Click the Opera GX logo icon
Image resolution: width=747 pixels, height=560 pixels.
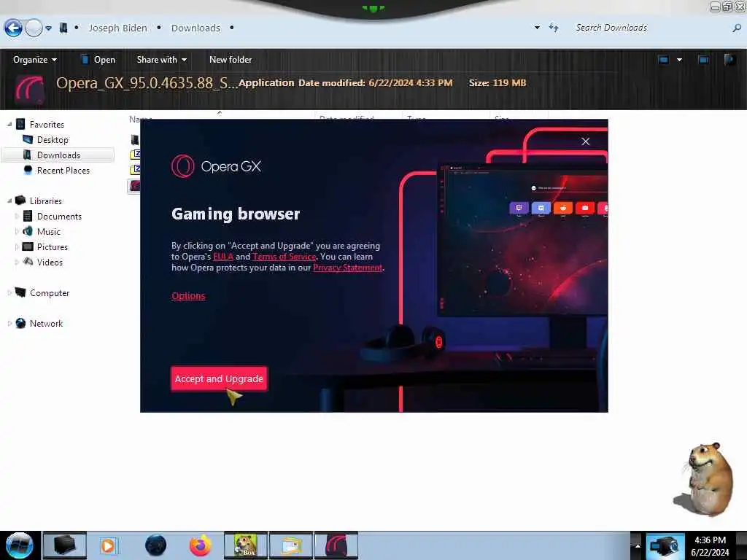coord(183,166)
